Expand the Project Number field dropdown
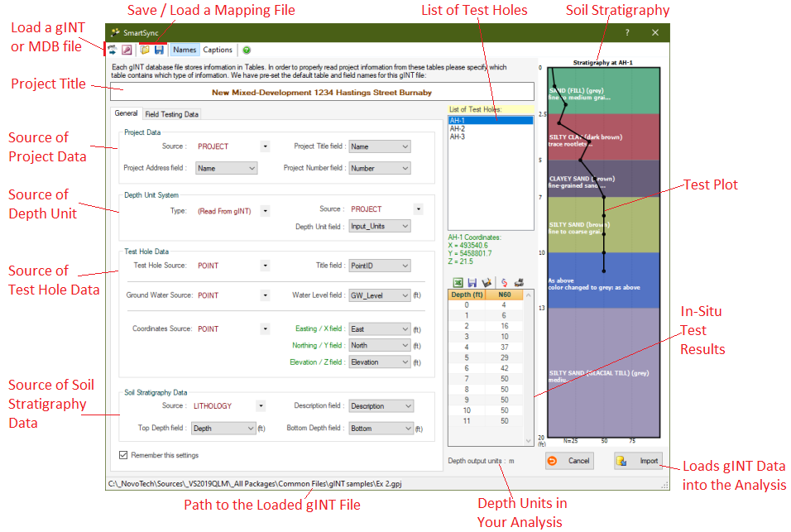This screenshot has height=532, width=791. 405,168
